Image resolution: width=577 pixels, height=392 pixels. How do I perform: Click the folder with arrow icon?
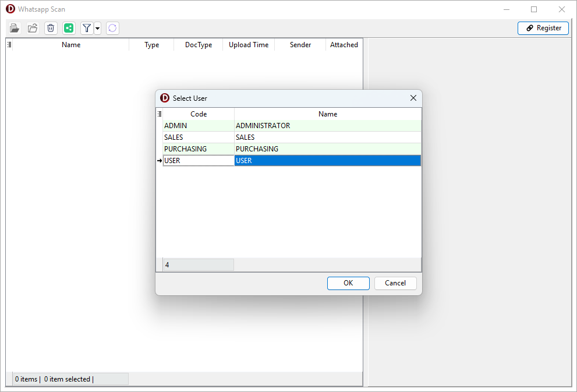[33, 28]
